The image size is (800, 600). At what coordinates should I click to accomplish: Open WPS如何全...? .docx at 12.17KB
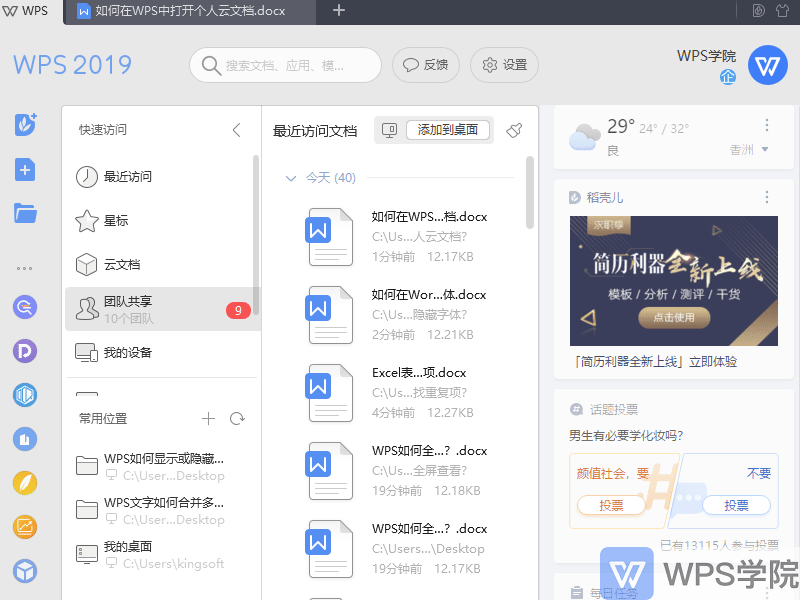point(398,549)
